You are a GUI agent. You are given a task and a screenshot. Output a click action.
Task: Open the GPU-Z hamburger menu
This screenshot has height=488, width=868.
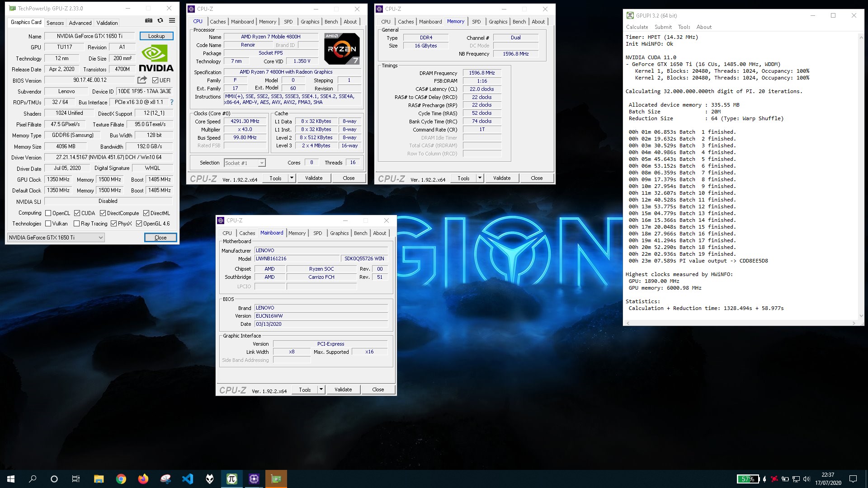click(172, 21)
